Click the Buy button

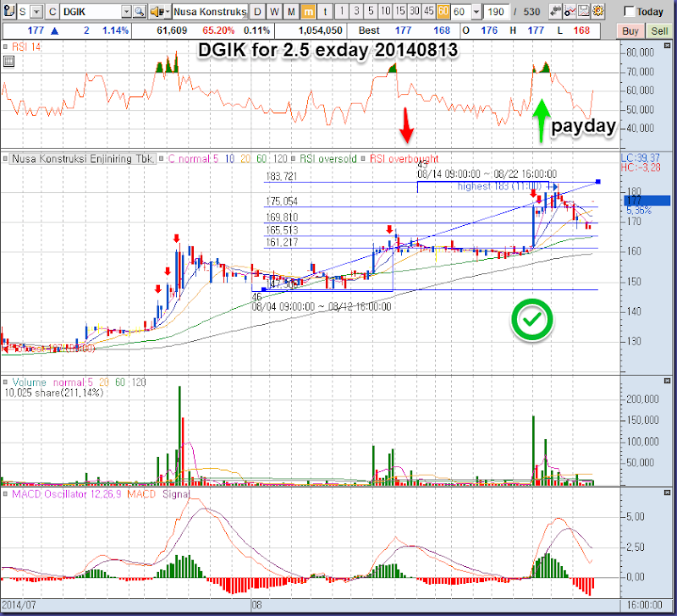click(x=630, y=31)
